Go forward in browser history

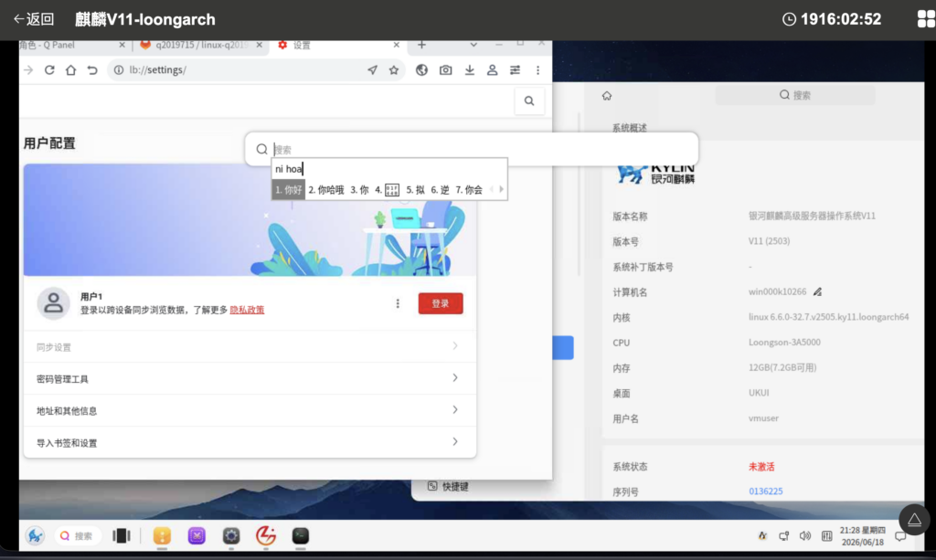click(x=28, y=69)
